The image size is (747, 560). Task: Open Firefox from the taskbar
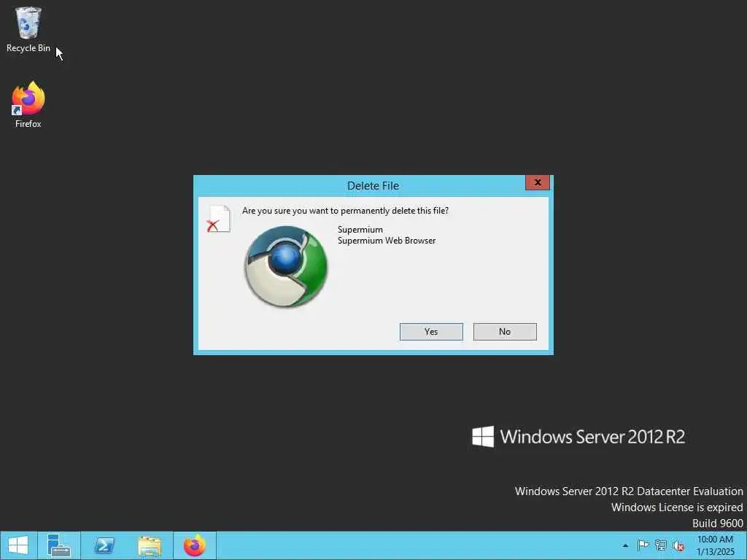click(194, 545)
